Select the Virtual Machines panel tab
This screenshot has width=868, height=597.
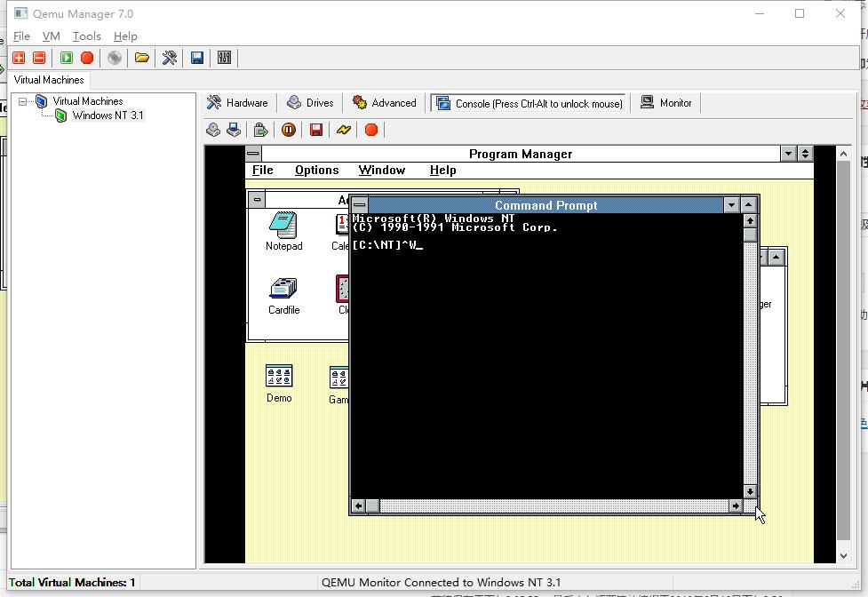(49, 80)
